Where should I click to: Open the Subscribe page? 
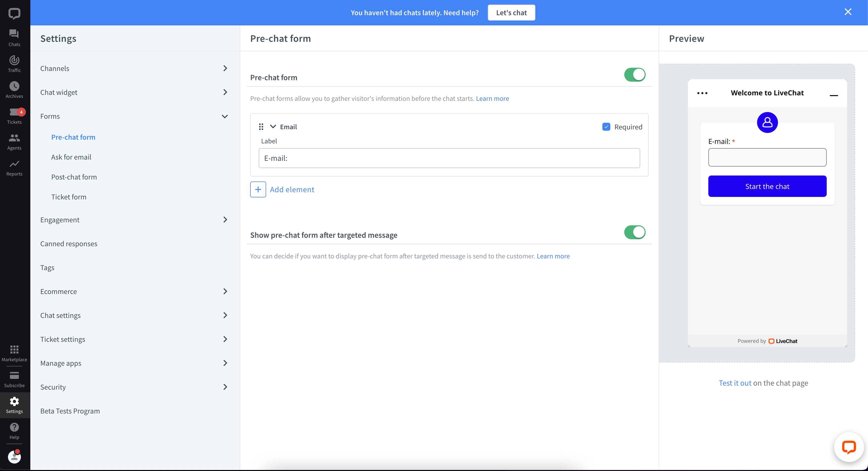tap(14, 379)
